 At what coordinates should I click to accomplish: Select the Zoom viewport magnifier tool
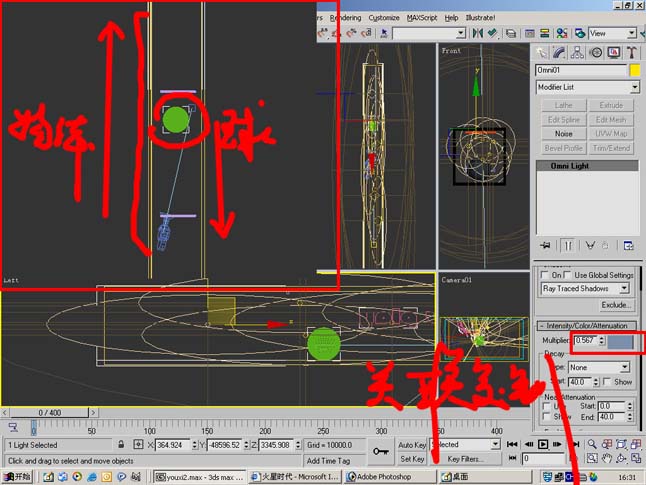592,444
